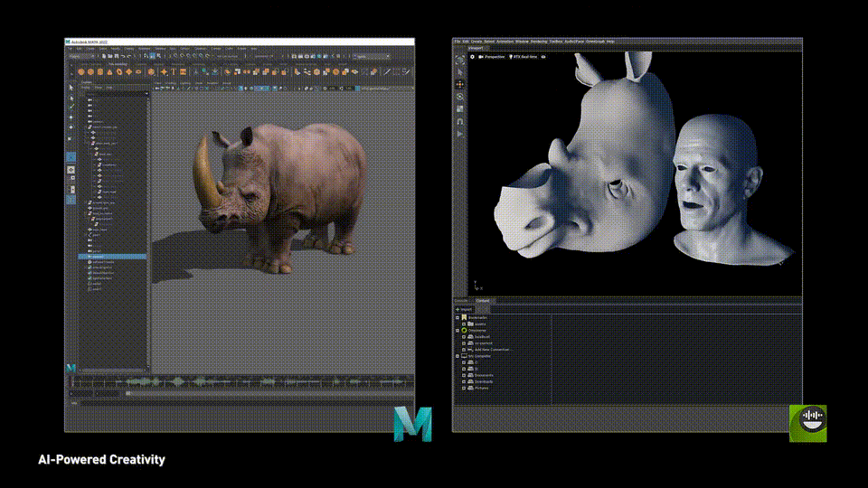Click the snap magnet icon in Omniverse
868x488 pixels.
point(459,121)
